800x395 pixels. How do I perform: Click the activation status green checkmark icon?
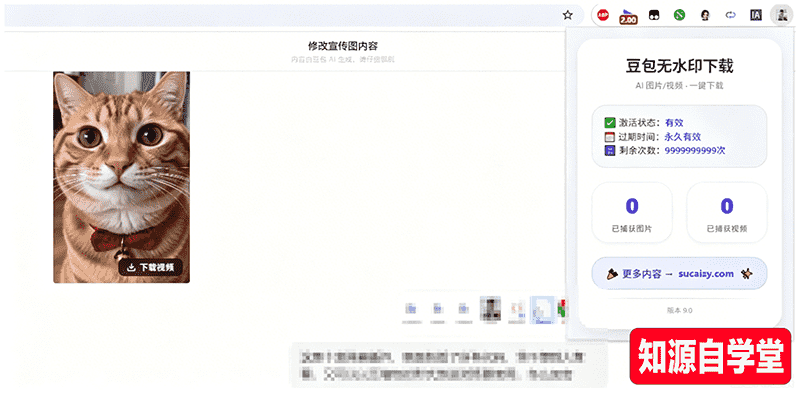[609, 122]
